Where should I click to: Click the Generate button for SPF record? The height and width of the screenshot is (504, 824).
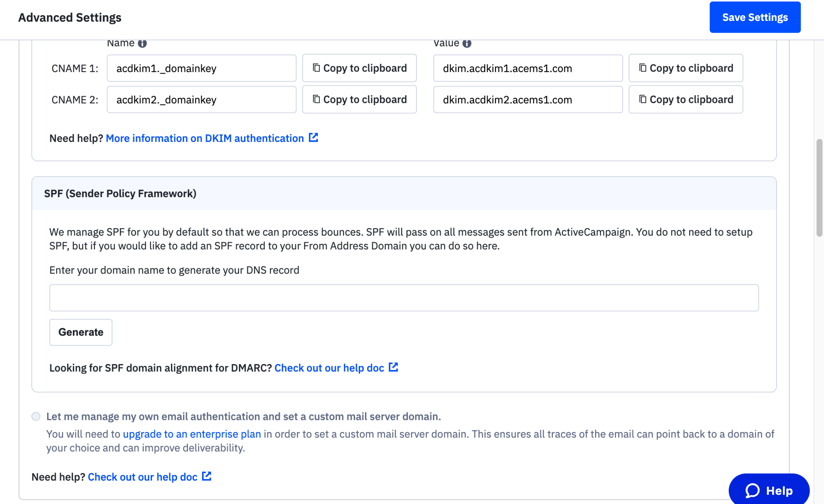coord(80,332)
